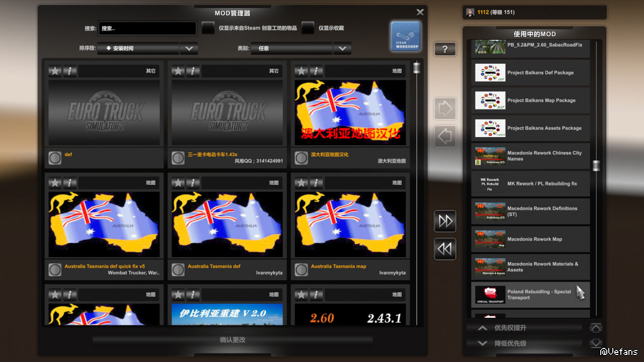Select the 澳大利亚地图汉化 thumbnail image
Screen dimensions: 644x362
pyautogui.click(x=350, y=113)
